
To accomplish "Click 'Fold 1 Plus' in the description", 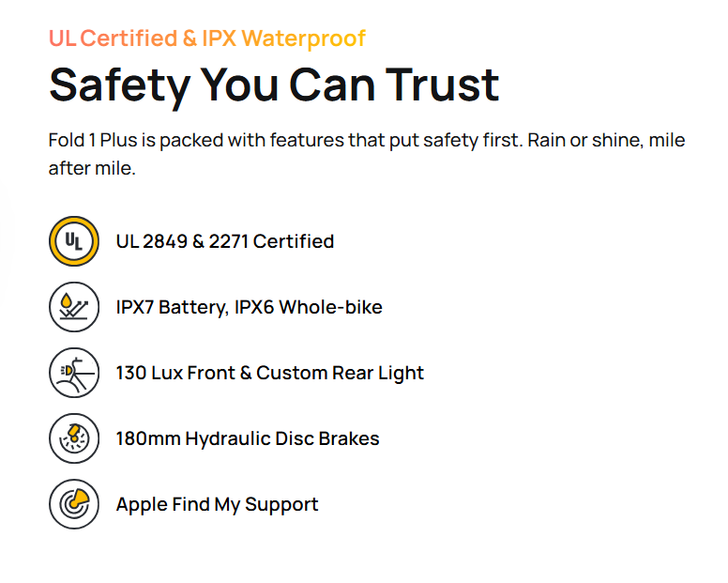I will coord(96,141).
